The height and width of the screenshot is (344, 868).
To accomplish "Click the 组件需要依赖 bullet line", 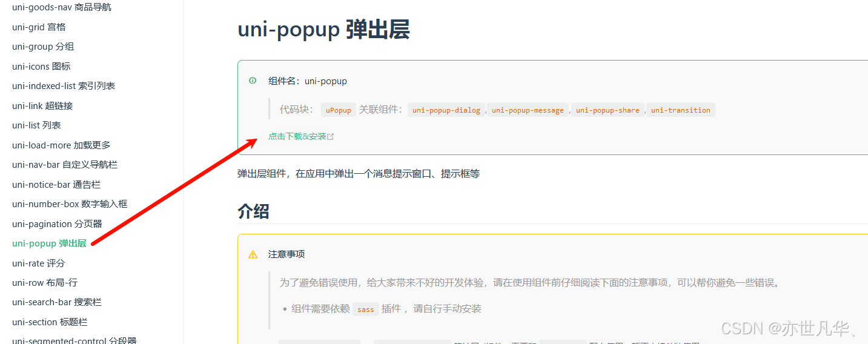I will pyautogui.click(x=386, y=309).
